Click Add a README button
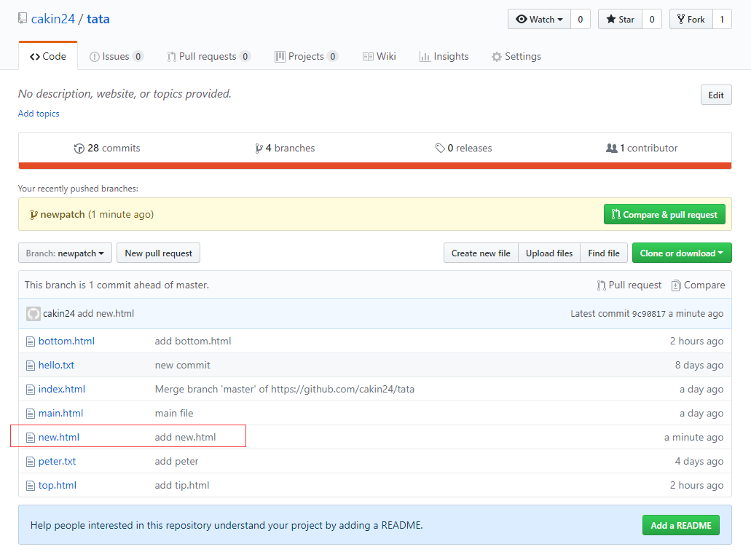The image size is (751, 560). 680,525
